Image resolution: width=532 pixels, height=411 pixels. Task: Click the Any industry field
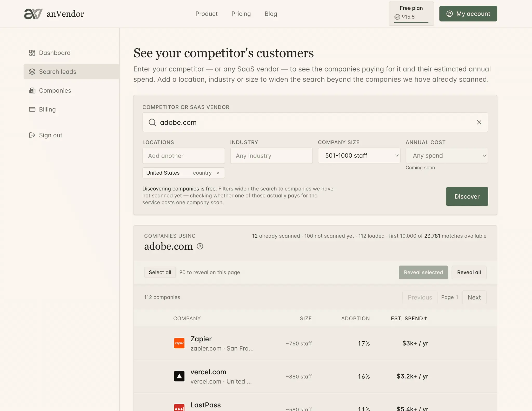tap(271, 156)
